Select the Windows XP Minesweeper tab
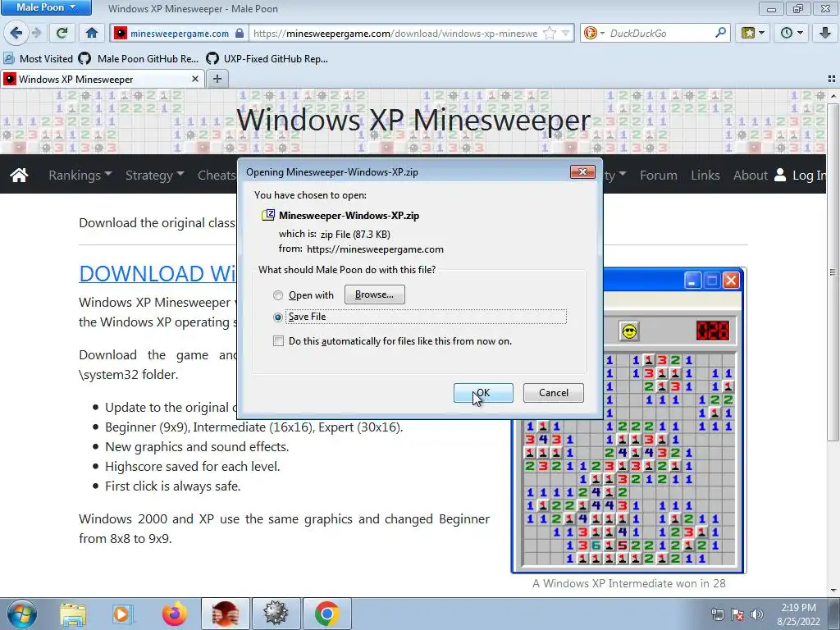The image size is (840, 630). coord(102,80)
